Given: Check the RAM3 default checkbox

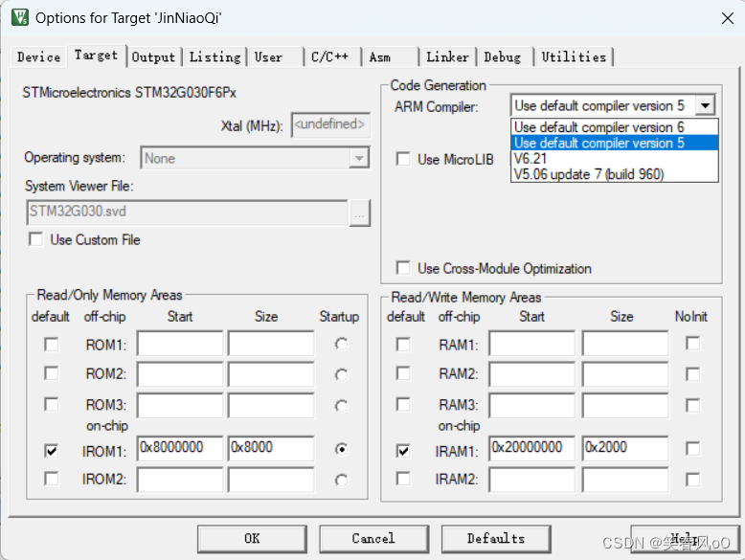Looking at the screenshot, I should tap(403, 404).
